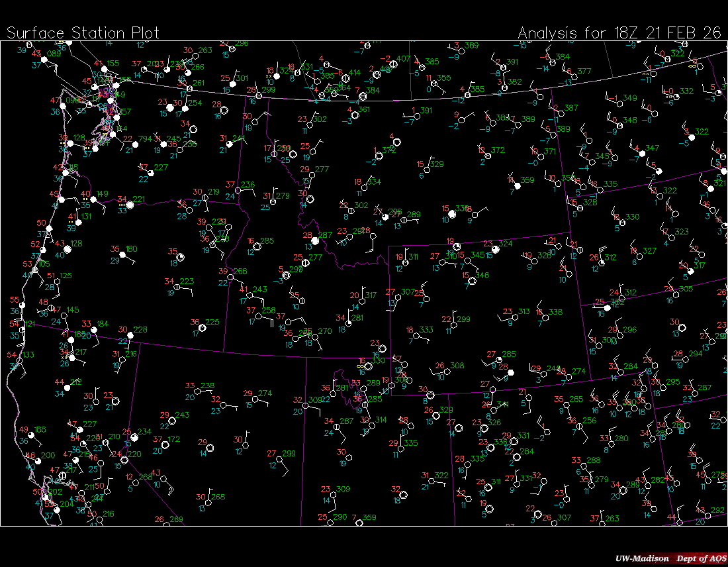Click the Analysis for 18Z 21 FEB 26 label
Image resolution: width=728 pixels, height=567 pixels.
(x=619, y=33)
